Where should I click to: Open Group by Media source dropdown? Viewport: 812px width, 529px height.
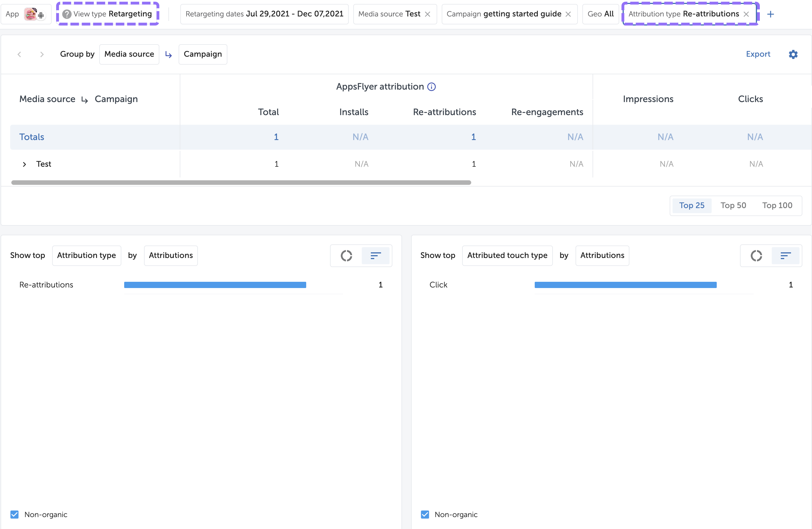pyautogui.click(x=129, y=54)
